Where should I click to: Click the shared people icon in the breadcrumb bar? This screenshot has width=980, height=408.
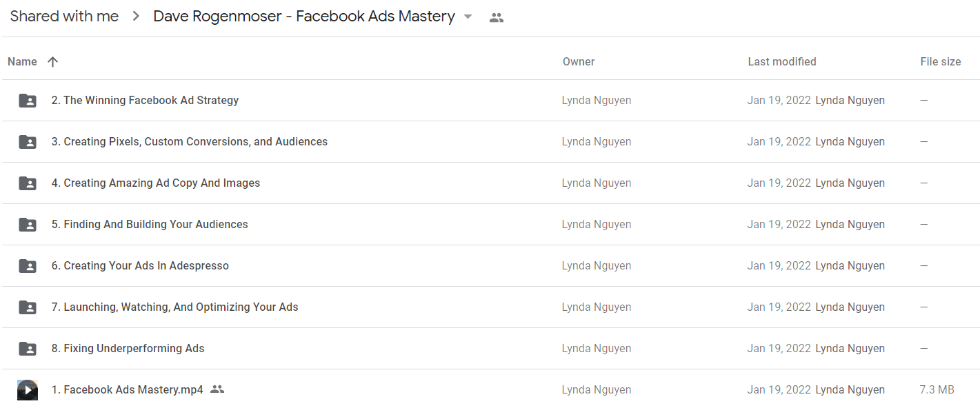coord(497,18)
